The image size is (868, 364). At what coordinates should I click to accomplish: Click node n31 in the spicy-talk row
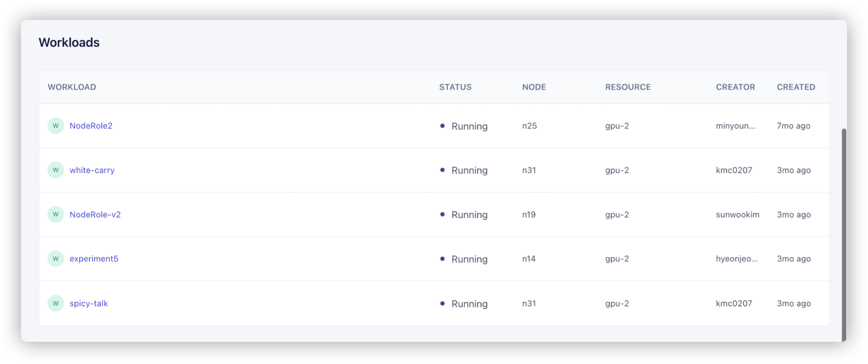(x=529, y=304)
